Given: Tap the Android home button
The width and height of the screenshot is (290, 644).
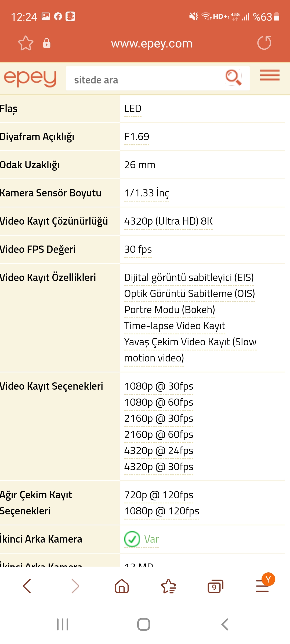Looking at the screenshot, I should 144,624.
